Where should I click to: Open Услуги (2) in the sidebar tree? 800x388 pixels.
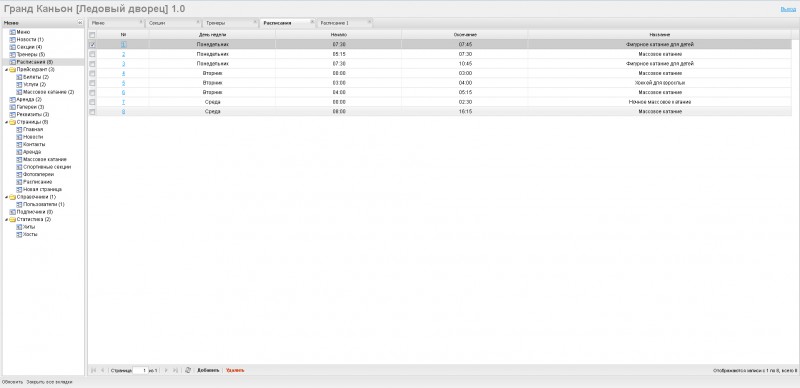coord(35,84)
